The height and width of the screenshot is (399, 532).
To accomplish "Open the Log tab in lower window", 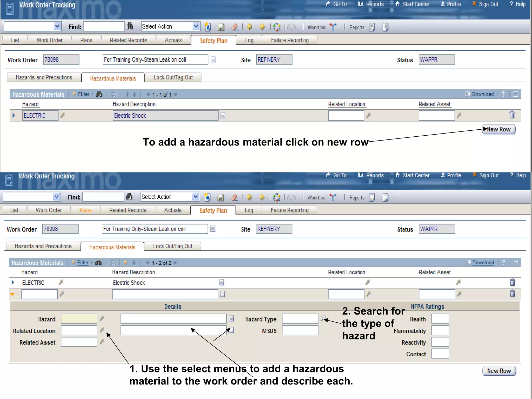I will (x=249, y=210).
